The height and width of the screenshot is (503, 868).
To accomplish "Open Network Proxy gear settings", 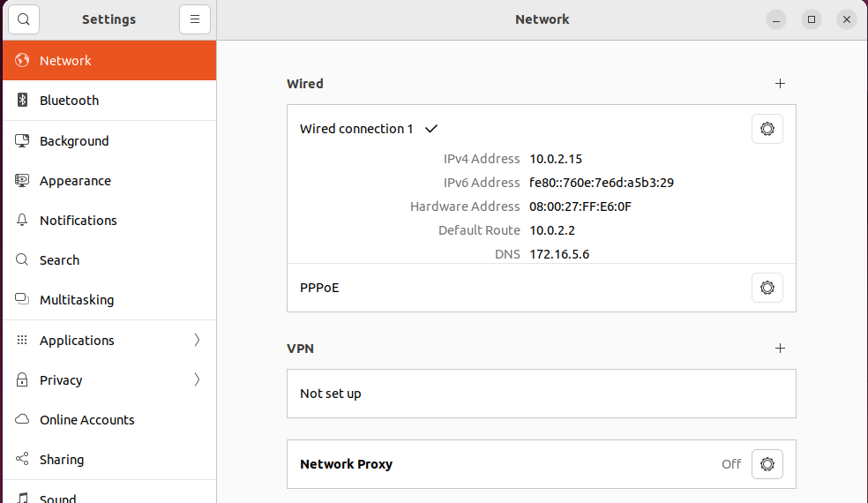I will pos(767,464).
